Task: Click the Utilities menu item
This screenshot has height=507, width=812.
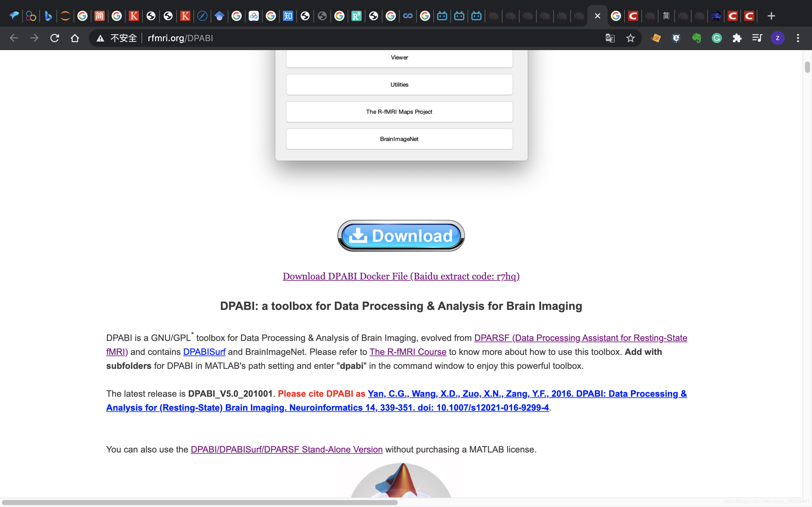Action: pos(399,85)
